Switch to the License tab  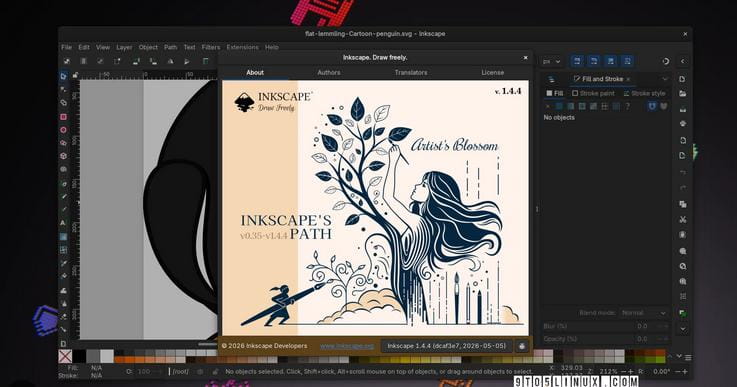click(x=493, y=72)
